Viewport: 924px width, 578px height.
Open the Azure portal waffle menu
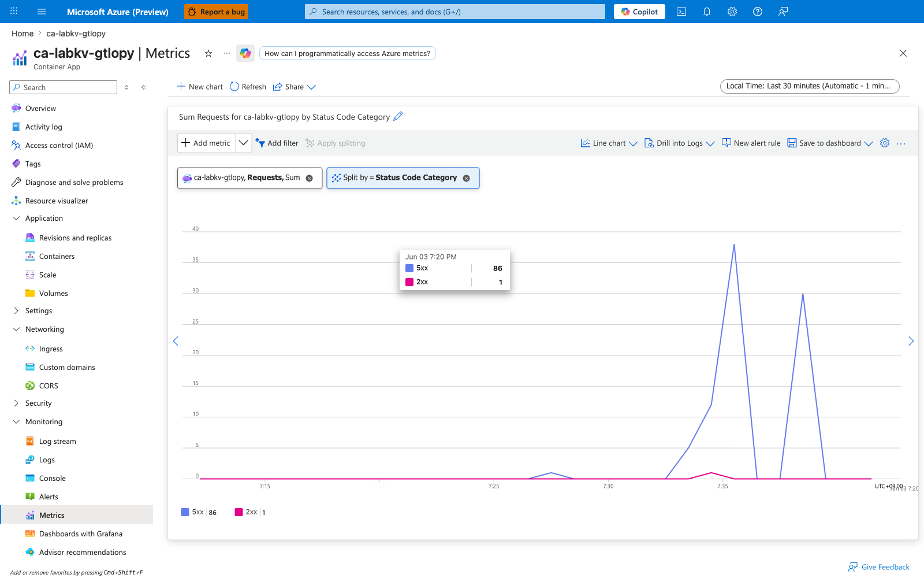coord(14,12)
